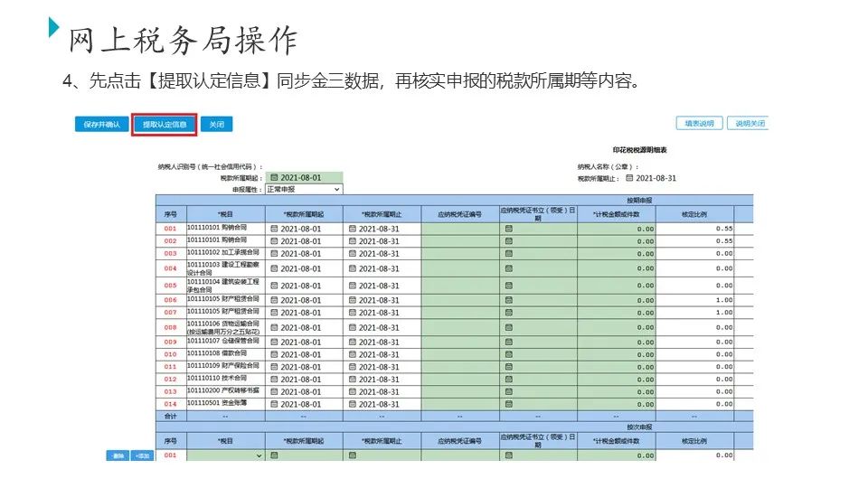This screenshot has height=488, width=868.
Task: Open the end date calendar in row 003
Action: coord(353,253)
